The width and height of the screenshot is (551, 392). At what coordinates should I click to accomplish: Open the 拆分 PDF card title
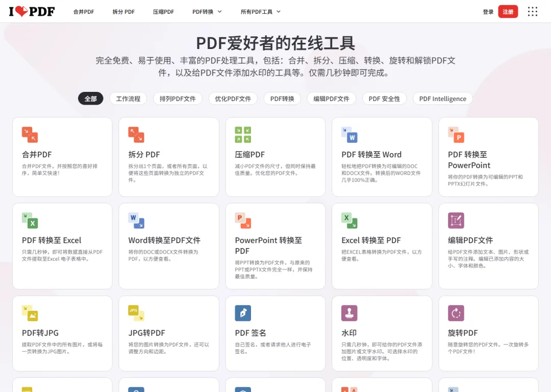144,154
